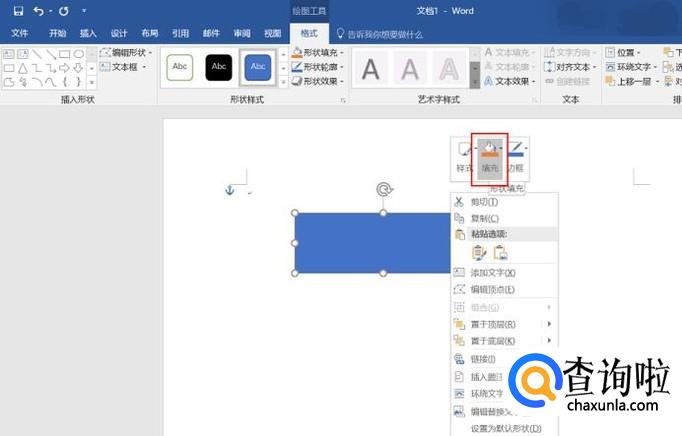Click the 边框 button in mini toolbar
The height and width of the screenshot is (436, 682).
point(516,158)
